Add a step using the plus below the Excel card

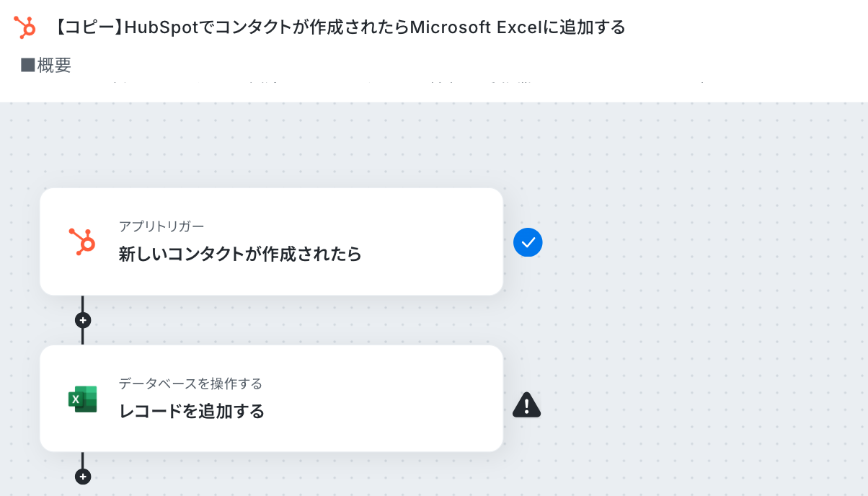pos(83,477)
